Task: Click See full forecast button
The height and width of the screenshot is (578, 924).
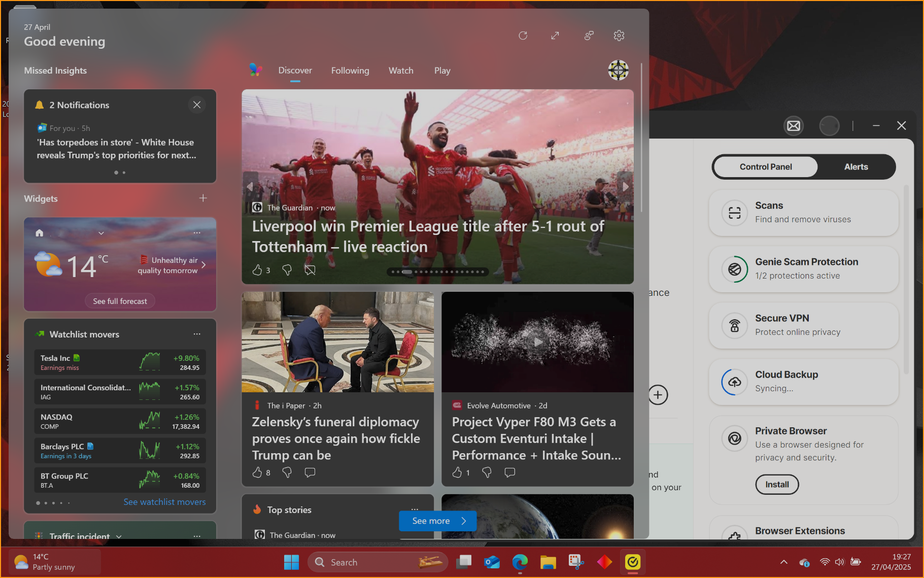Action: (120, 301)
